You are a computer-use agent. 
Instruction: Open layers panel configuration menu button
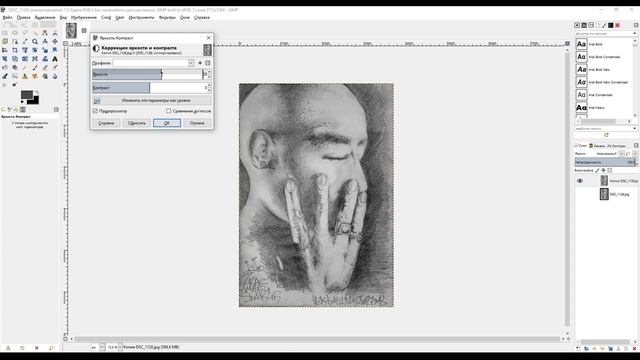pyautogui.click(x=636, y=145)
